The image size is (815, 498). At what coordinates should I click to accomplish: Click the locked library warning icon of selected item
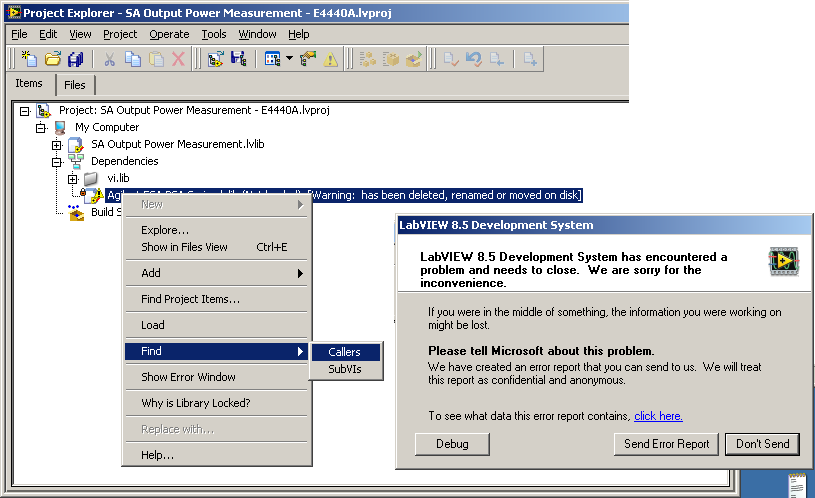tap(93, 195)
